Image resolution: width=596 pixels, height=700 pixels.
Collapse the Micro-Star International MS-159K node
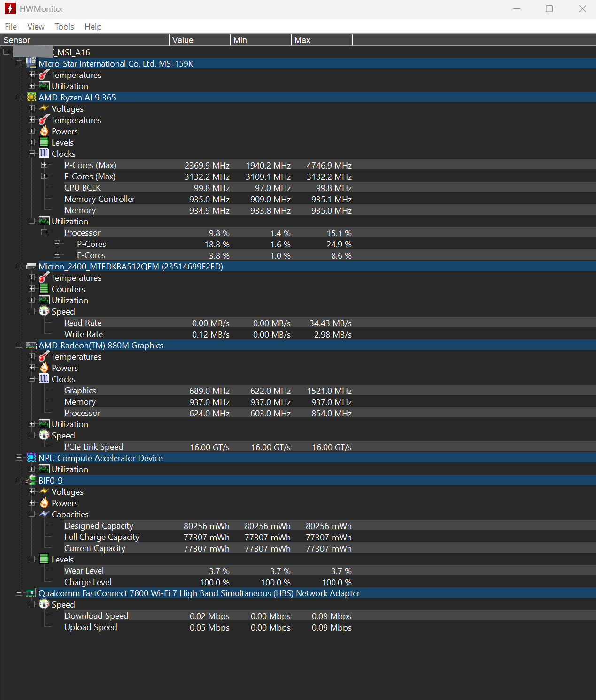19,63
